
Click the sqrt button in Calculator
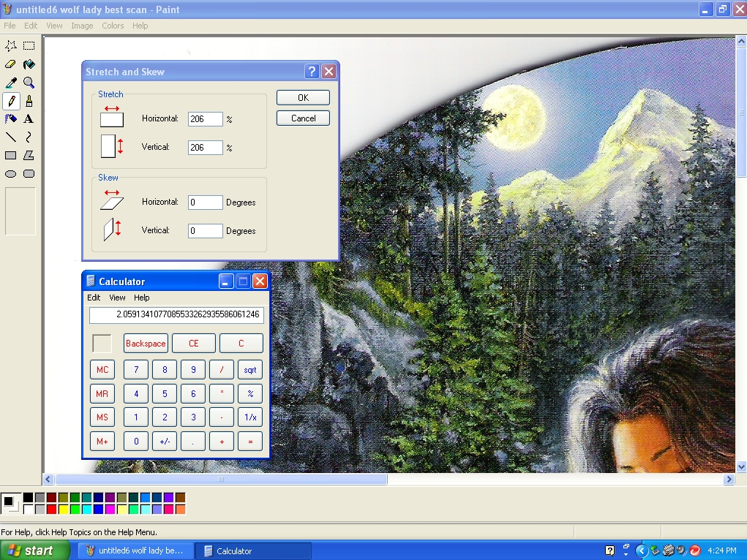(250, 370)
